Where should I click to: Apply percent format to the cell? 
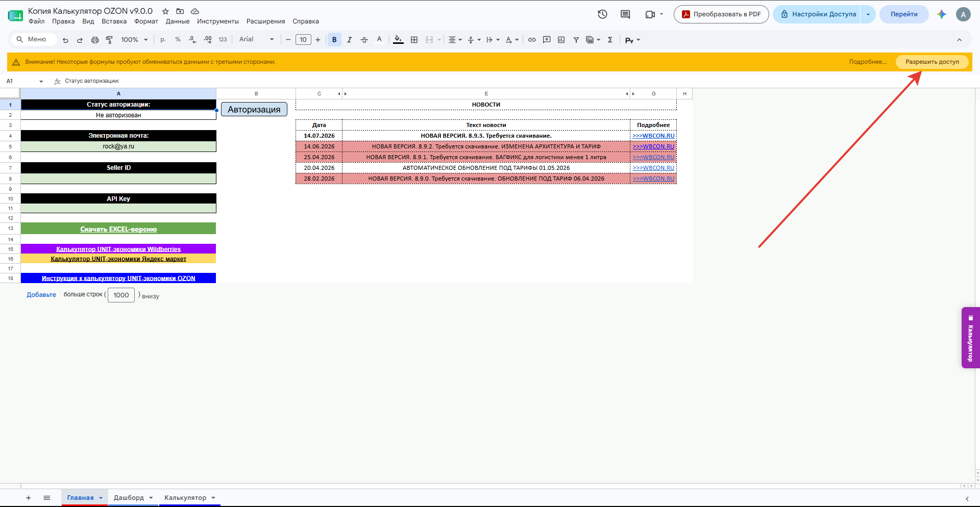click(178, 40)
